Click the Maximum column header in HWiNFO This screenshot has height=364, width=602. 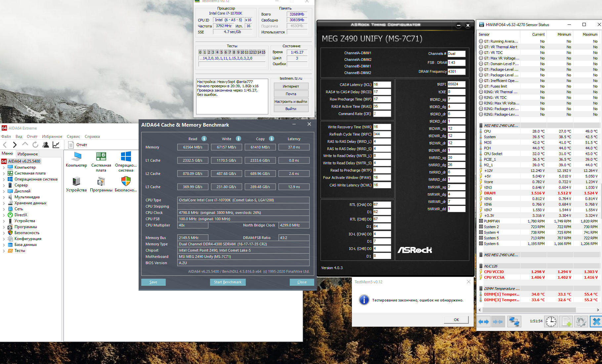pyautogui.click(x=590, y=34)
